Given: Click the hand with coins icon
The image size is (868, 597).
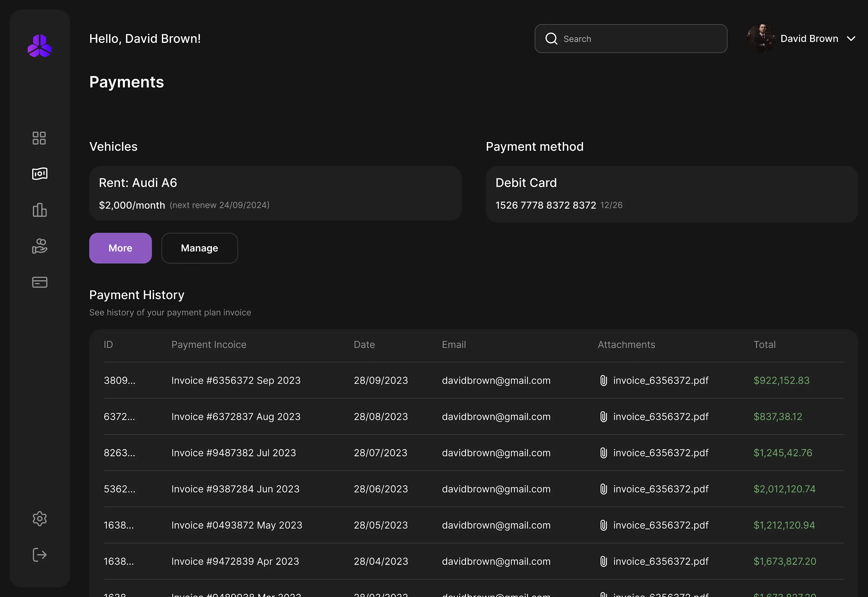Looking at the screenshot, I should [40, 246].
